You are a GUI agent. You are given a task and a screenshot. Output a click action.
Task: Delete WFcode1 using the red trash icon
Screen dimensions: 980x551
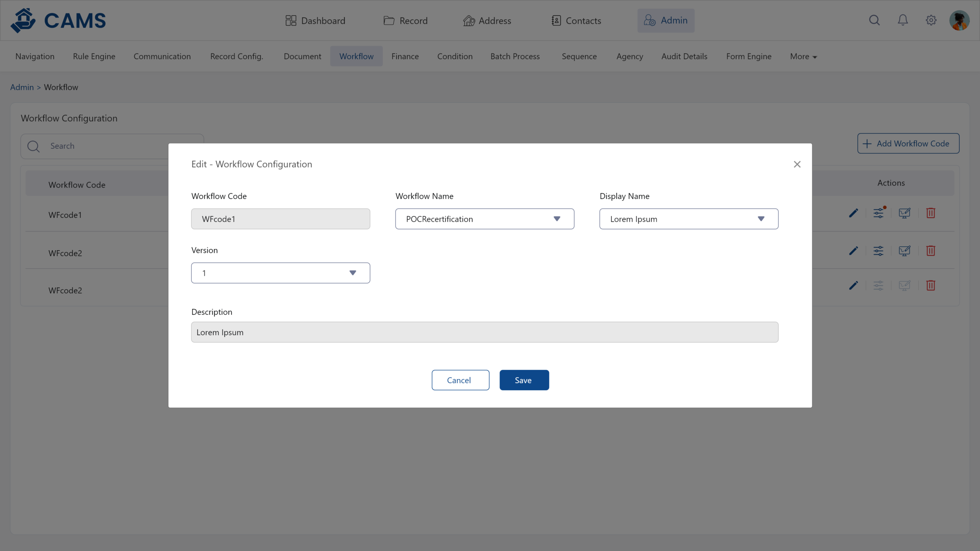click(931, 213)
